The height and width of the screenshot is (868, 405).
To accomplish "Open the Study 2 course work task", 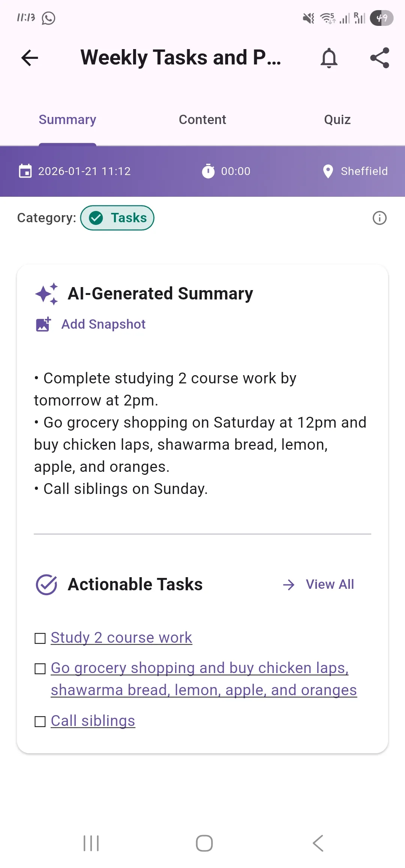I will pyautogui.click(x=121, y=638).
